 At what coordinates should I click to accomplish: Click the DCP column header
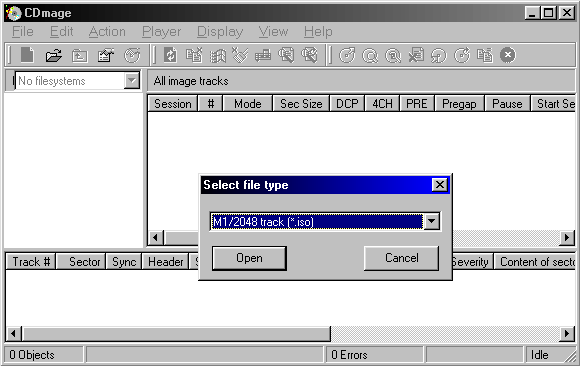point(347,104)
